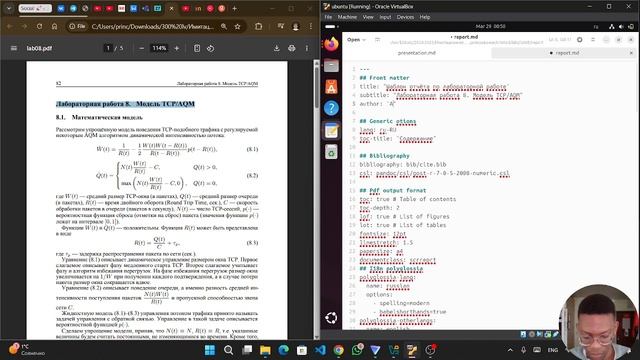Close the active Chrome PDF tab
640x360 pixels.
[171, 8]
